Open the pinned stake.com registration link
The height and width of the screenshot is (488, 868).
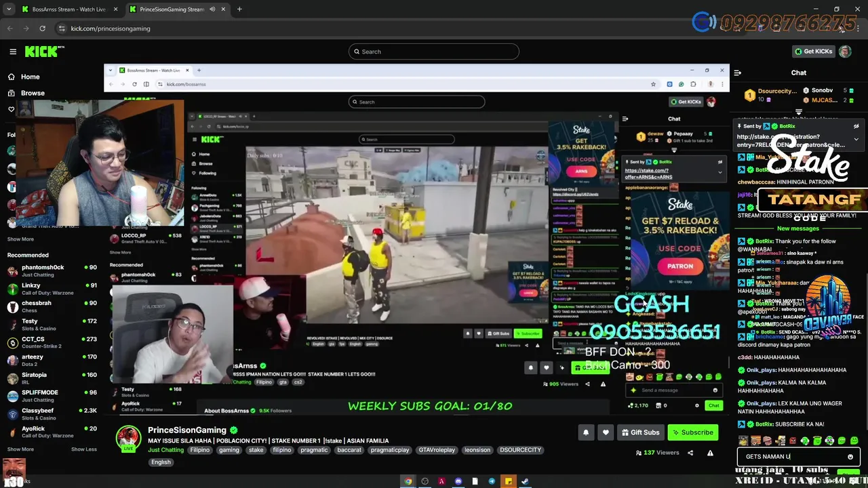click(791, 141)
